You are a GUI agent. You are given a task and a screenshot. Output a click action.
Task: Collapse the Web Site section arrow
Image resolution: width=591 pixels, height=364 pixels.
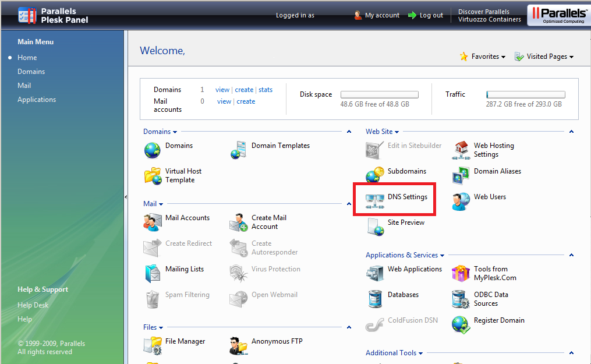(x=571, y=132)
